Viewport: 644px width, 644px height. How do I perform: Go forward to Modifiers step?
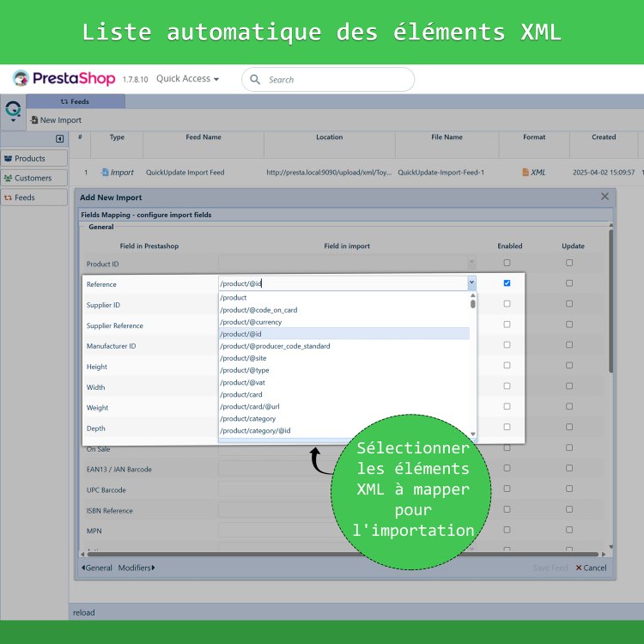click(x=137, y=568)
